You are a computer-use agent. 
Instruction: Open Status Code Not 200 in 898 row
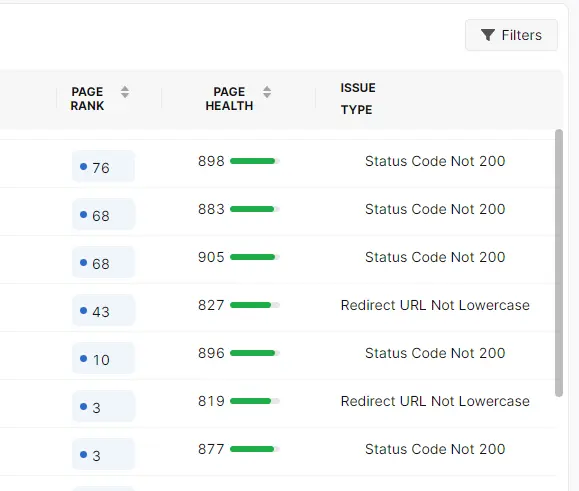pos(435,161)
